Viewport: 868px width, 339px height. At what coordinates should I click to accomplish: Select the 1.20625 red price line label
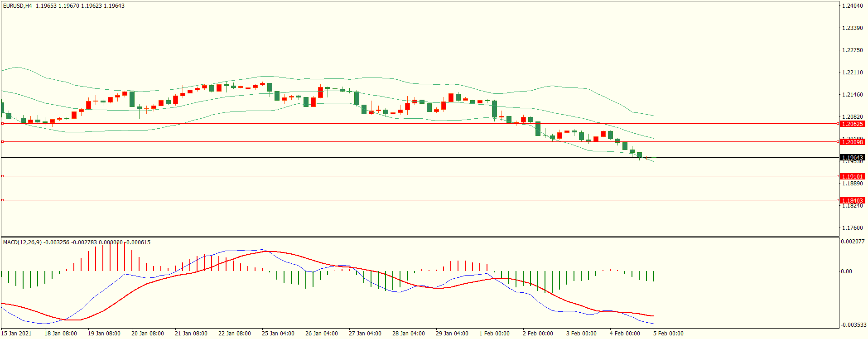click(852, 124)
